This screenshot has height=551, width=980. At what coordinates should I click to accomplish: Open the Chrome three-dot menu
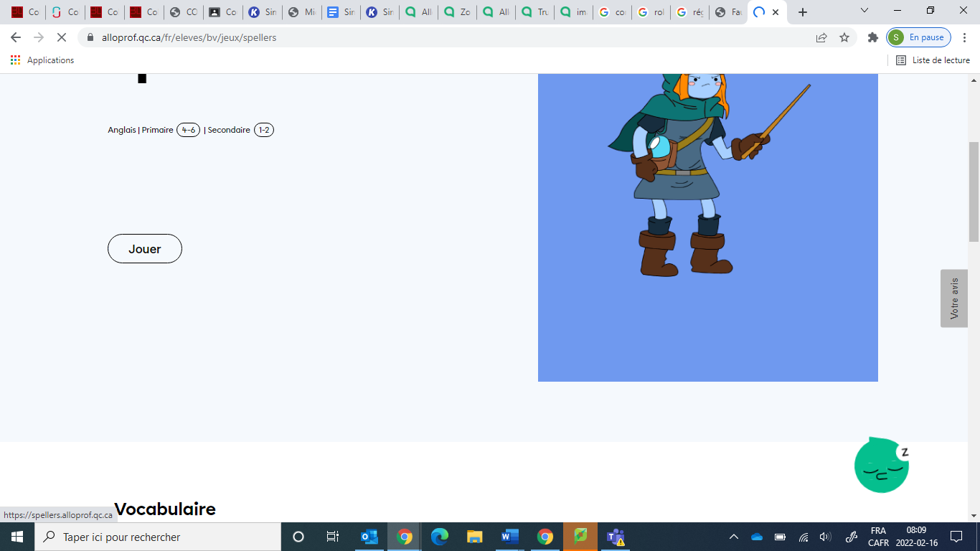(965, 37)
